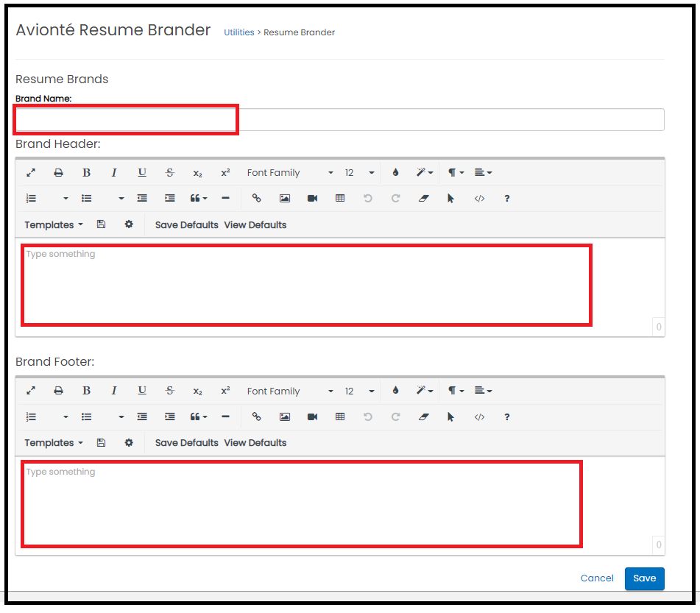Open text color picker in Brand Footer toolbar
This screenshot has width=700, height=613.
(395, 391)
